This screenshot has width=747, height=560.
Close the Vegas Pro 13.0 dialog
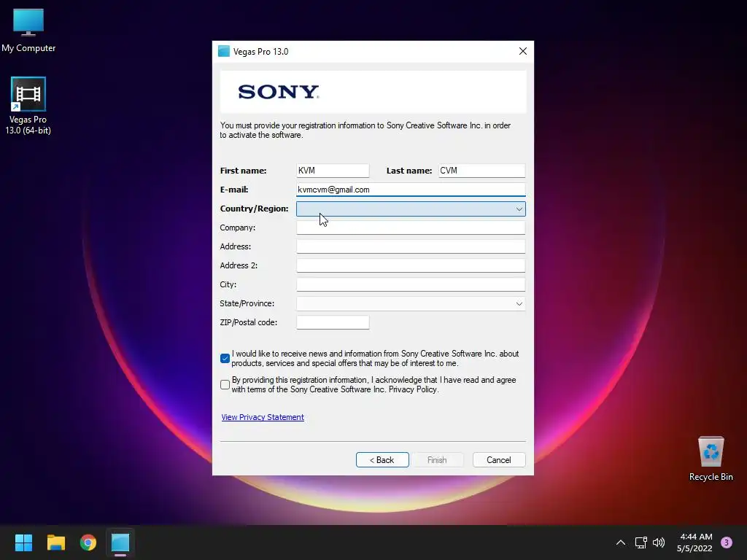click(522, 52)
